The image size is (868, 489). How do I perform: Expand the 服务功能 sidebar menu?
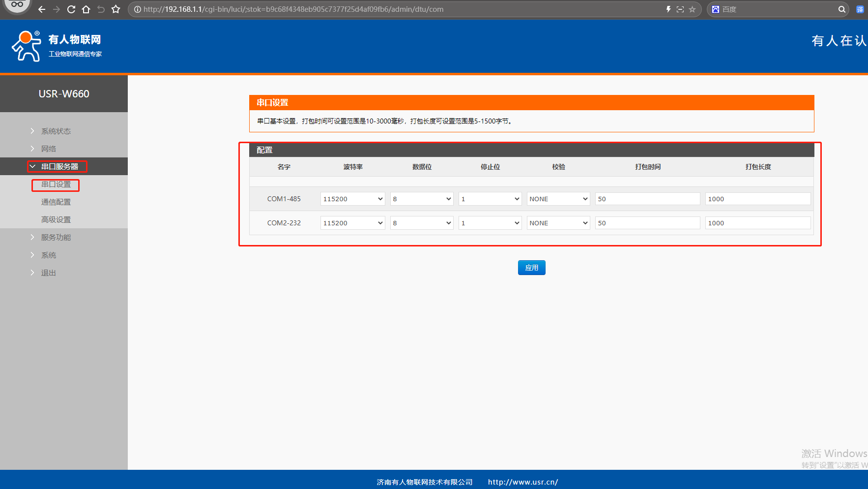[56, 238]
